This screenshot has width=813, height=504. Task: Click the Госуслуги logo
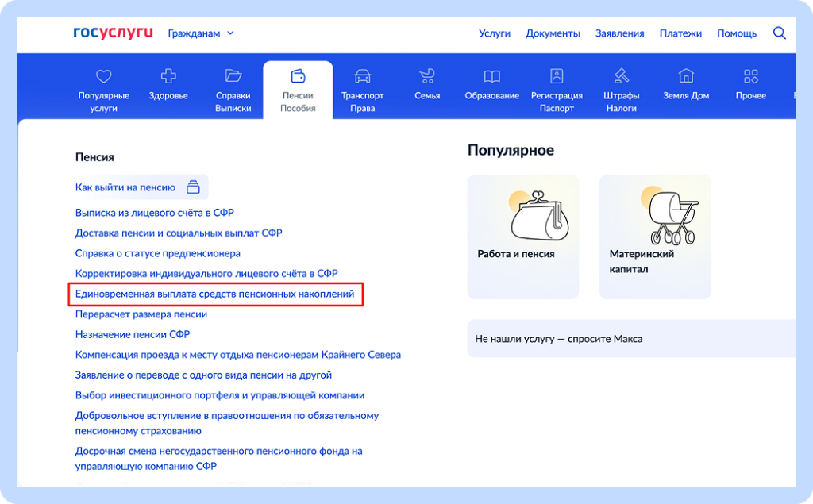click(x=113, y=33)
